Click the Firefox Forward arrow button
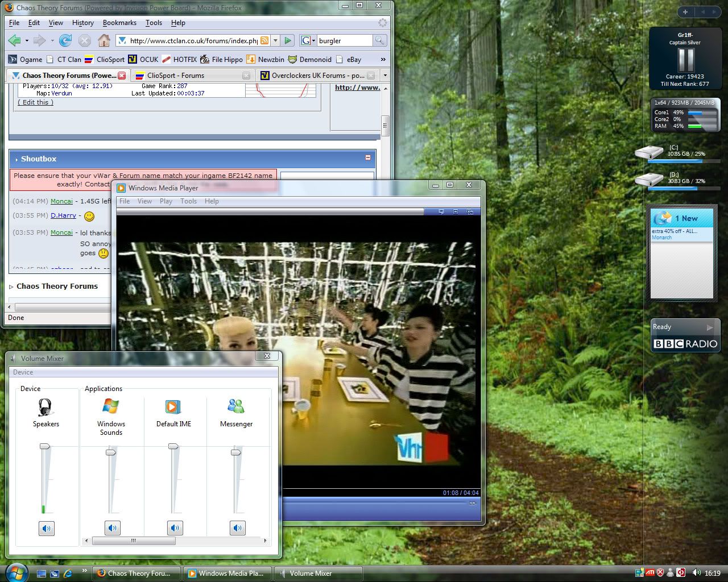This screenshot has height=582, width=728. coord(39,40)
